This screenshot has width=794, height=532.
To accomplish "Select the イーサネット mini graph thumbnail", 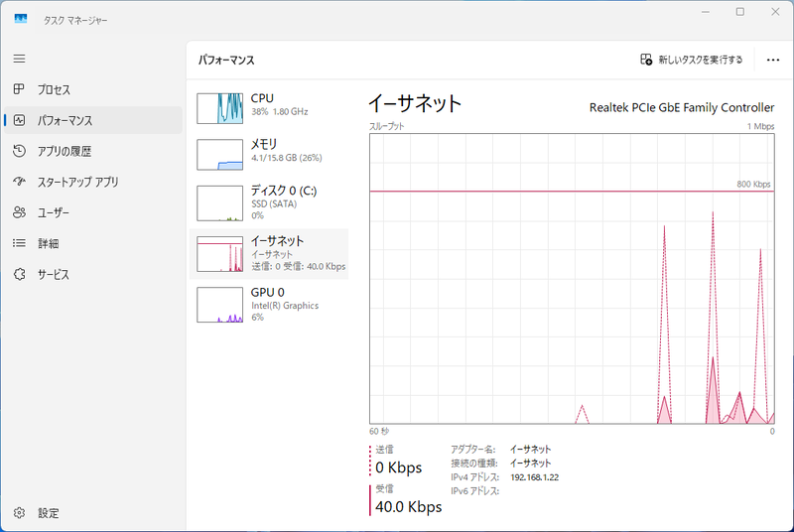I will click(219, 254).
